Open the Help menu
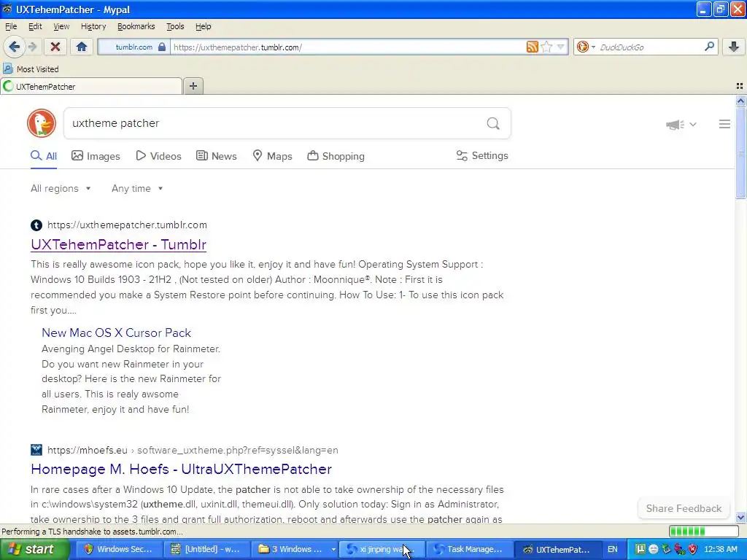Viewport: 747px width, 560px height. (x=203, y=26)
